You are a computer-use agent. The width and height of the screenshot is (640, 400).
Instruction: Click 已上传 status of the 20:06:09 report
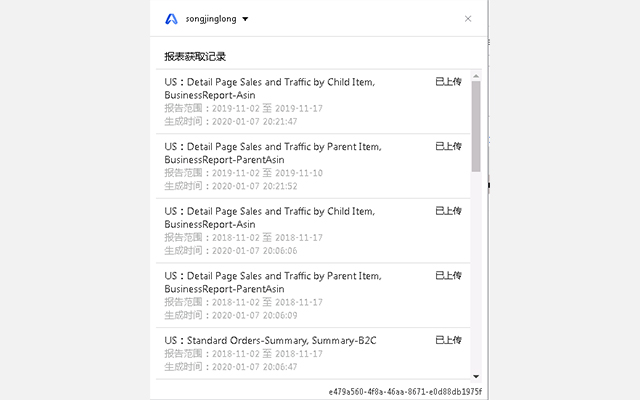pyautogui.click(x=448, y=276)
